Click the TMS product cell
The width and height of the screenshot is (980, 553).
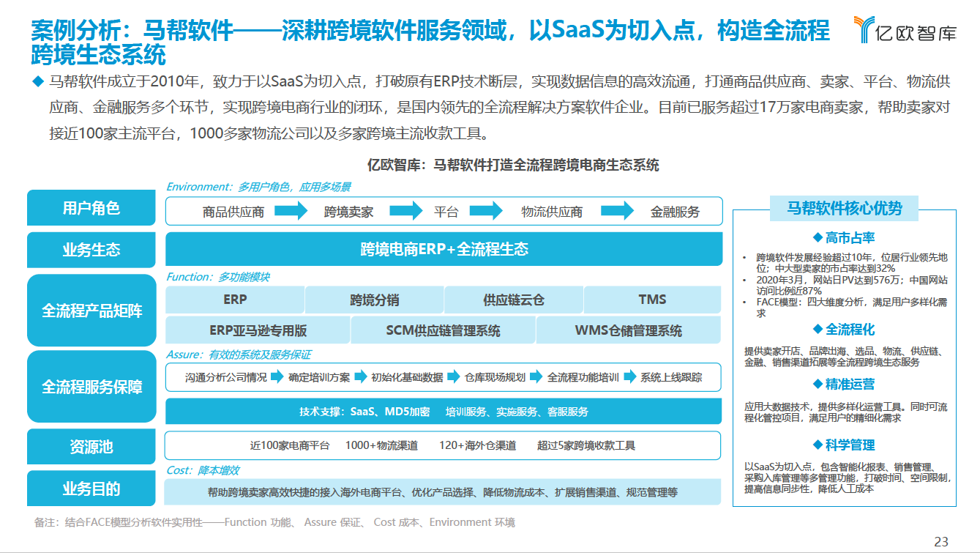653,300
